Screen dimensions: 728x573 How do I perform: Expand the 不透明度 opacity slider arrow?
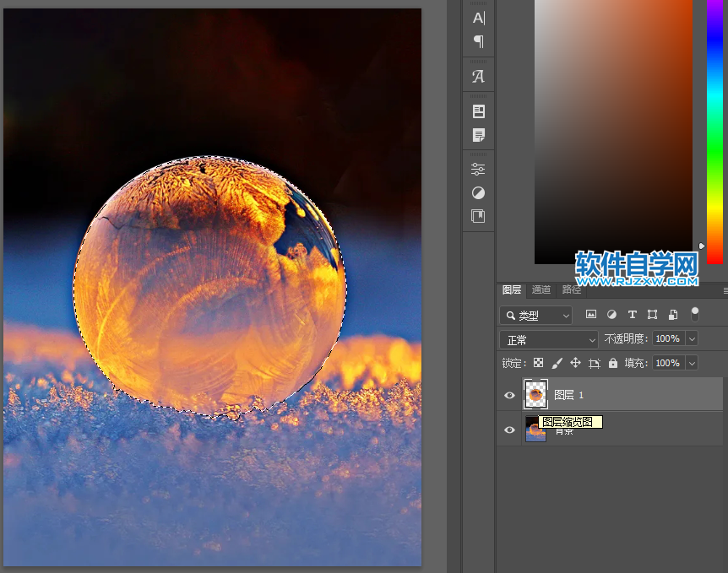coord(692,338)
